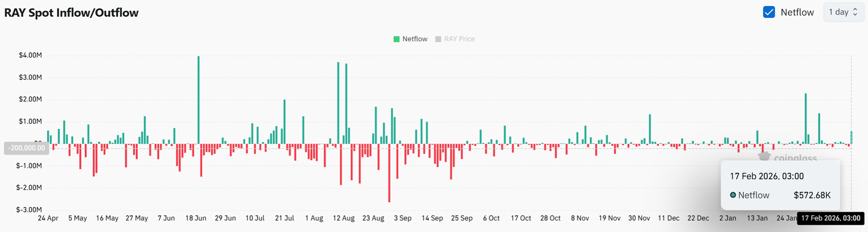The height and width of the screenshot is (232, 868).
Task: Click the black 17 Feb 2026, 03:00 axis label
Action: tap(831, 218)
